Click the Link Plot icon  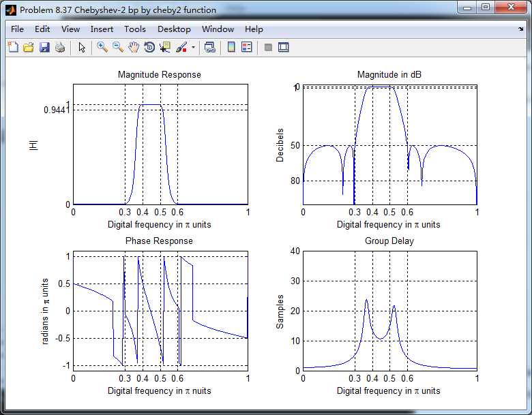pos(209,47)
